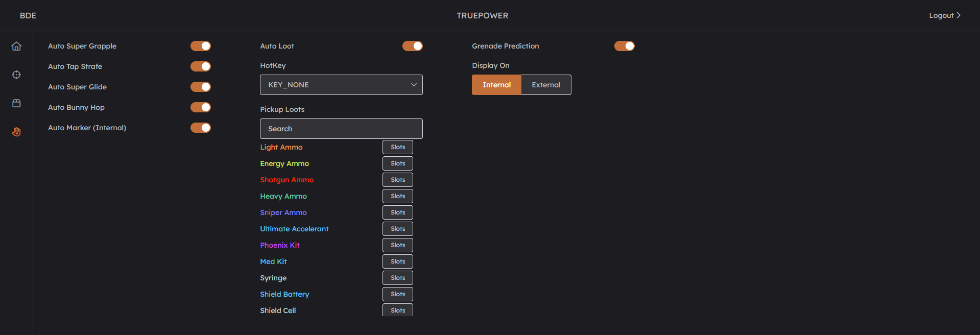
Task: Click the crosshair aim icon in sidebar
Action: (x=16, y=75)
